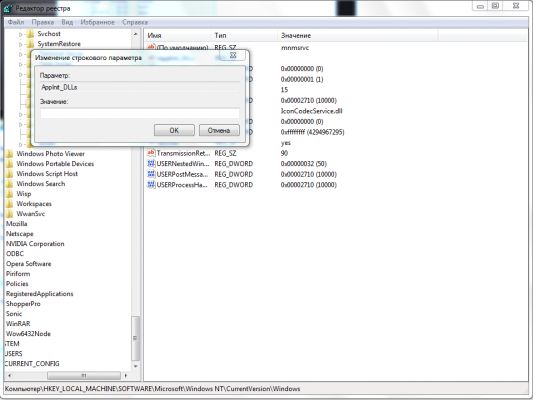Viewport: 533px width, 400px height.
Task: Open the Справка menu
Action: click(x=135, y=22)
